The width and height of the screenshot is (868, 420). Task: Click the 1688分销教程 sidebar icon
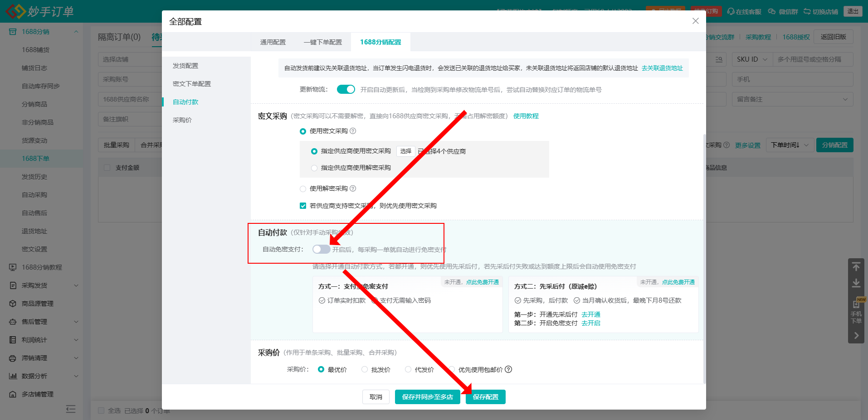click(13, 267)
